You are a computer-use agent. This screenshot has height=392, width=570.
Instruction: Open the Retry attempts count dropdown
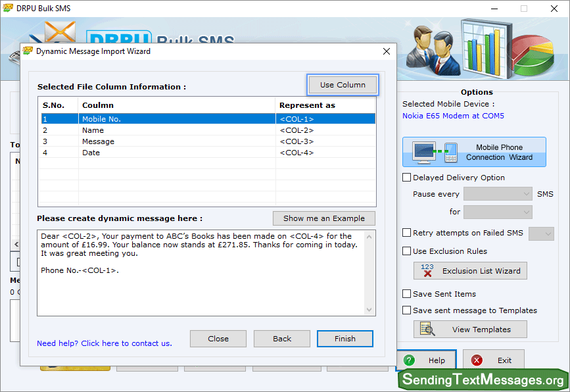pos(541,233)
